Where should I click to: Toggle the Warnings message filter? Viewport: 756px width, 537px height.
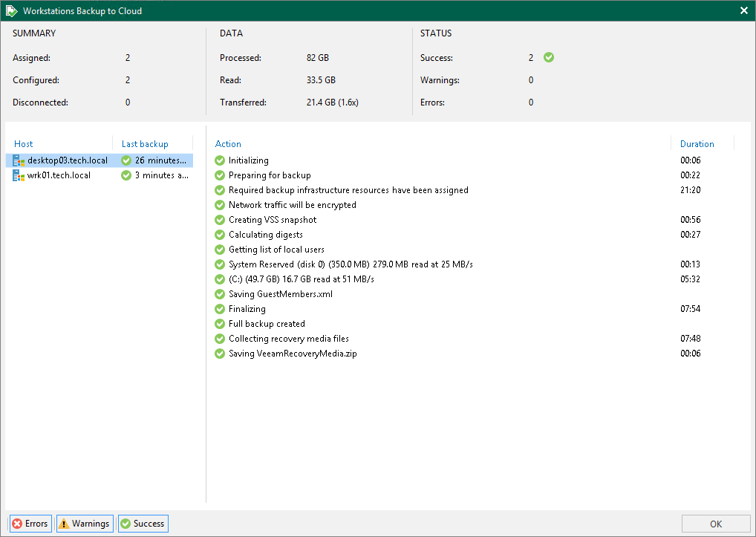[84, 524]
